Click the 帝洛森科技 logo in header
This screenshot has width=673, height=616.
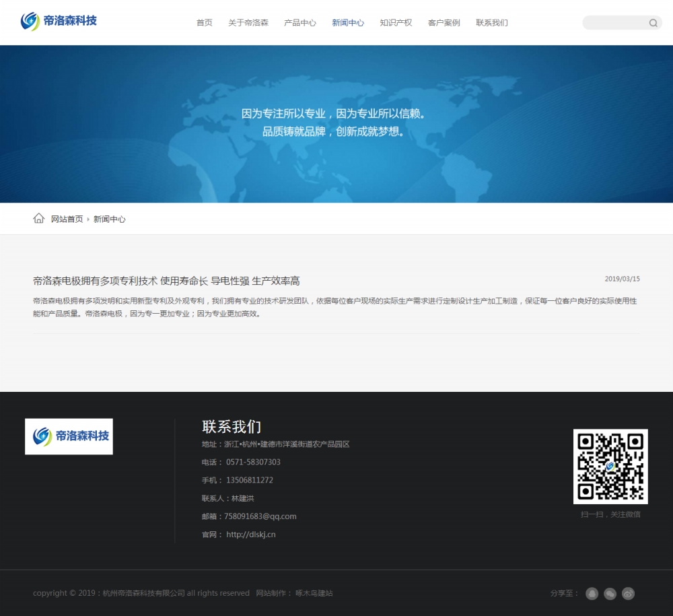point(59,22)
